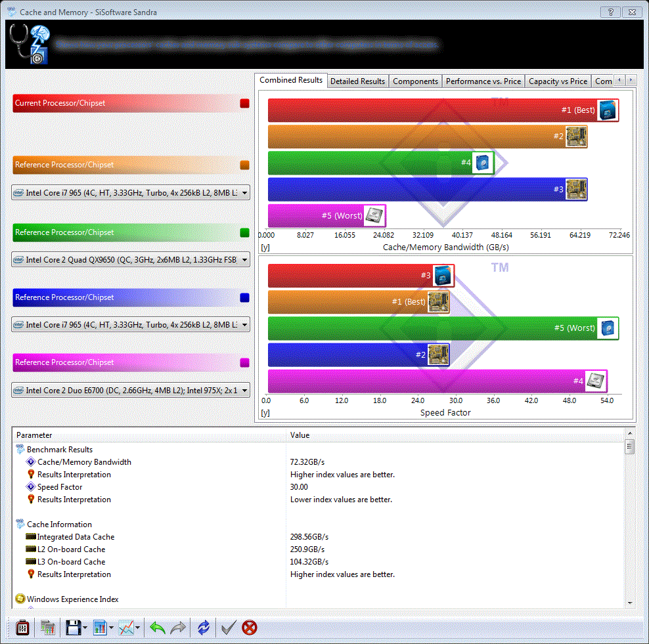Image resolution: width=649 pixels, height=644 pixels.
Task: Click the Windows Experience Index icon
Action: pyautogui.click(x=20, y=599)
